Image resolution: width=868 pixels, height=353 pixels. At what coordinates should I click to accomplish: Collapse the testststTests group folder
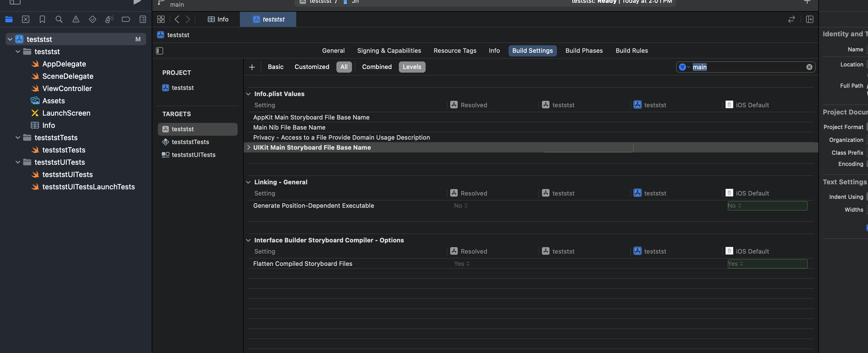pos(18,138)
